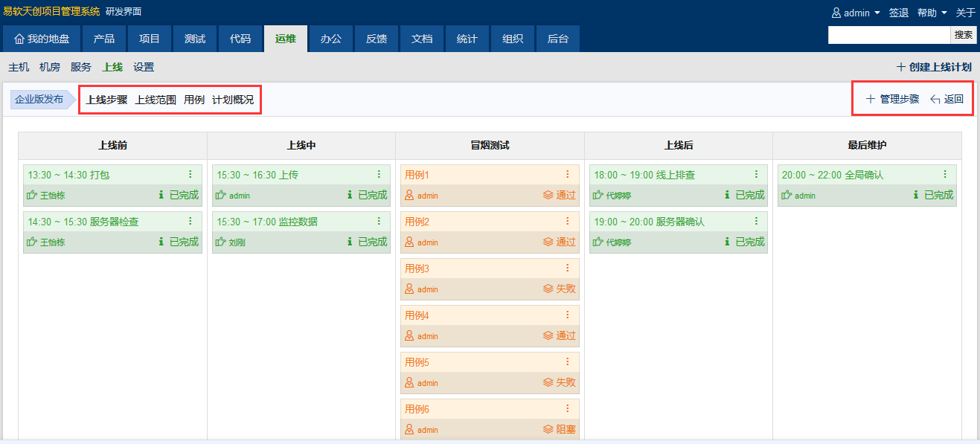
Task: Click the 返回 link
Action: point(947,99)
